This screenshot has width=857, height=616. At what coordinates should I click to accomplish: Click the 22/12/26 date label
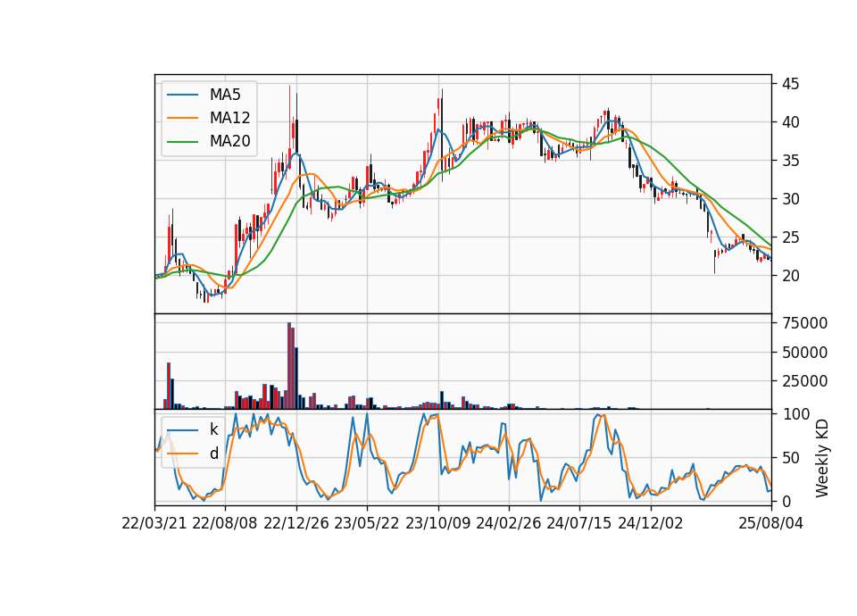tap(296, 523)
